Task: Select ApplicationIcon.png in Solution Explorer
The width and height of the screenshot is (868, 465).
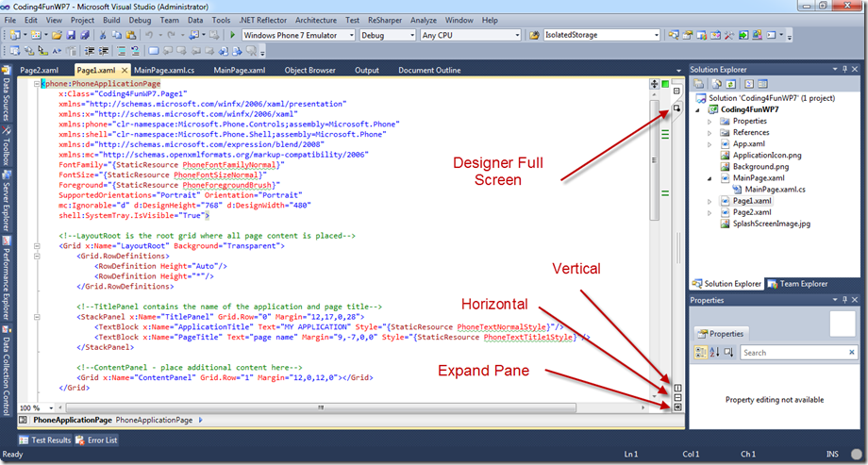Action: tap(767, 156)
